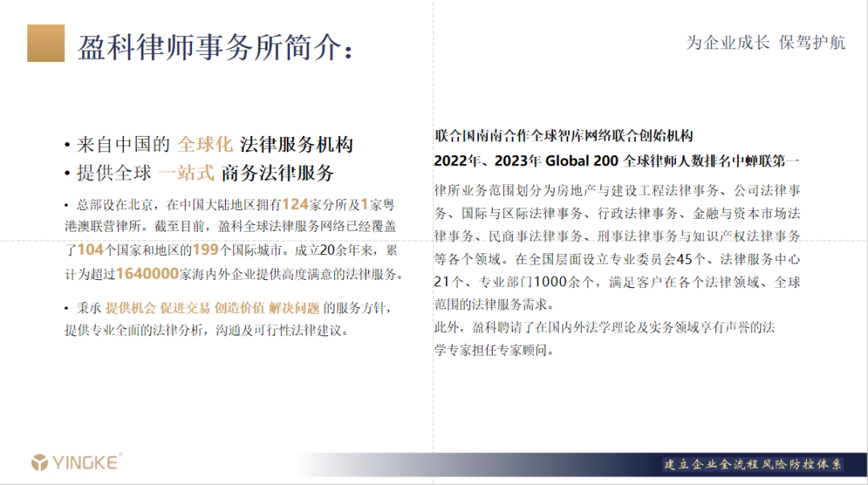Click footer text 建立企业全流程风险防控体系

tap(753, 465)
